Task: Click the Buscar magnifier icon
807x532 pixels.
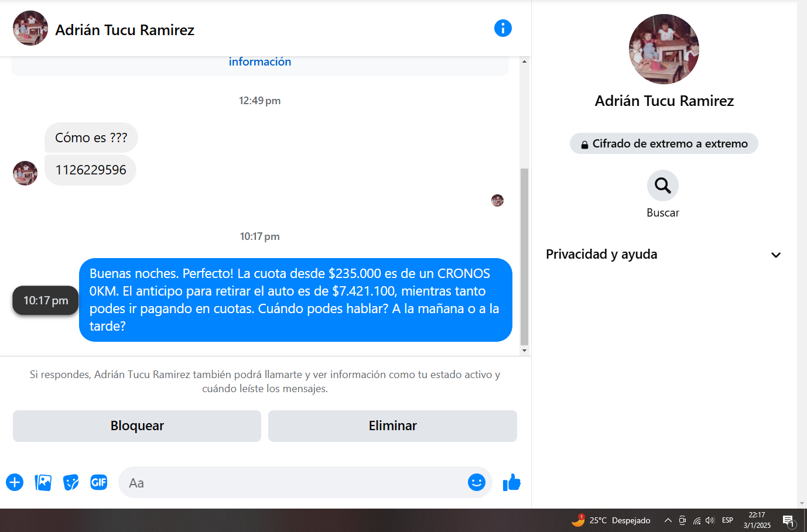Action: (663, 186)
